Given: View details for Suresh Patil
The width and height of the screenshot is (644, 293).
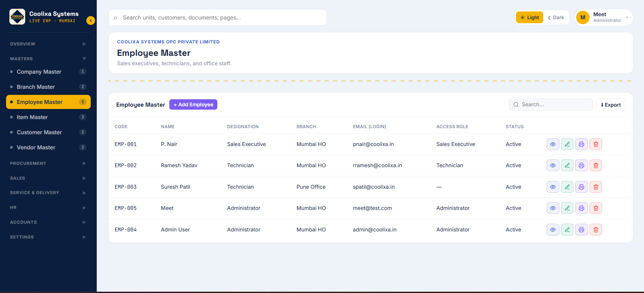Looking at the screenshot, I should [x=553, y=187].
